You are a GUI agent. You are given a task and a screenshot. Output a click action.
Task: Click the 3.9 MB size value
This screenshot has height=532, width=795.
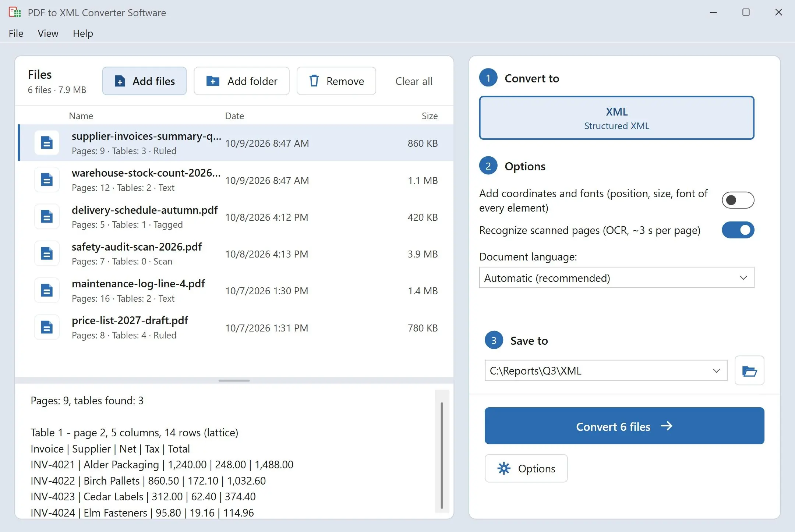coord(423,254)
